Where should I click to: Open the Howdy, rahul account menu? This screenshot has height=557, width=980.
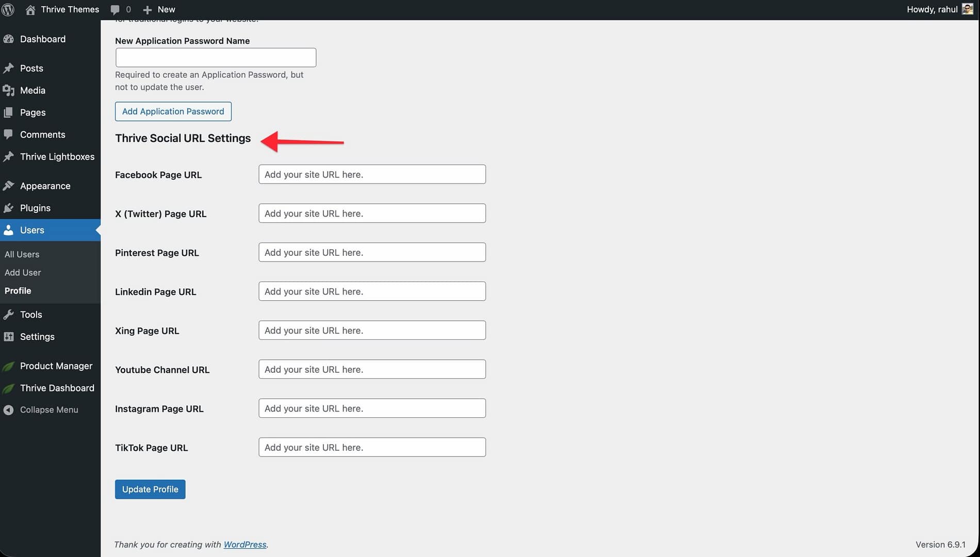(932, 9)
